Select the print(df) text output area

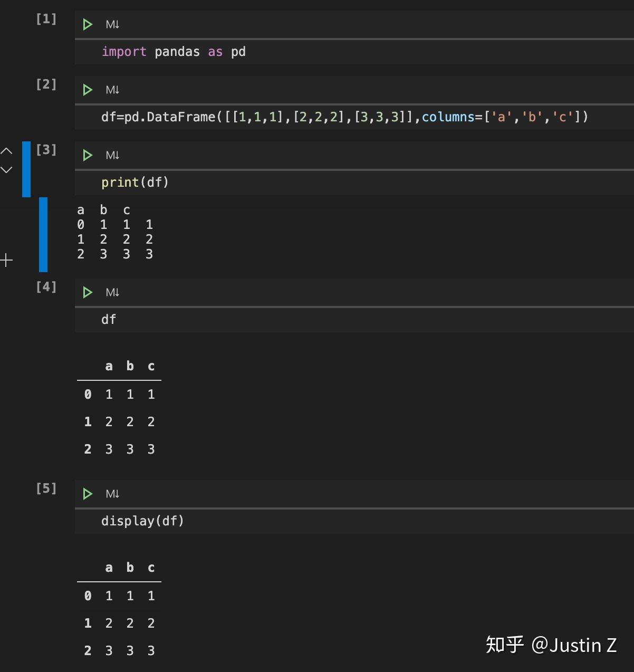point(115,232)
